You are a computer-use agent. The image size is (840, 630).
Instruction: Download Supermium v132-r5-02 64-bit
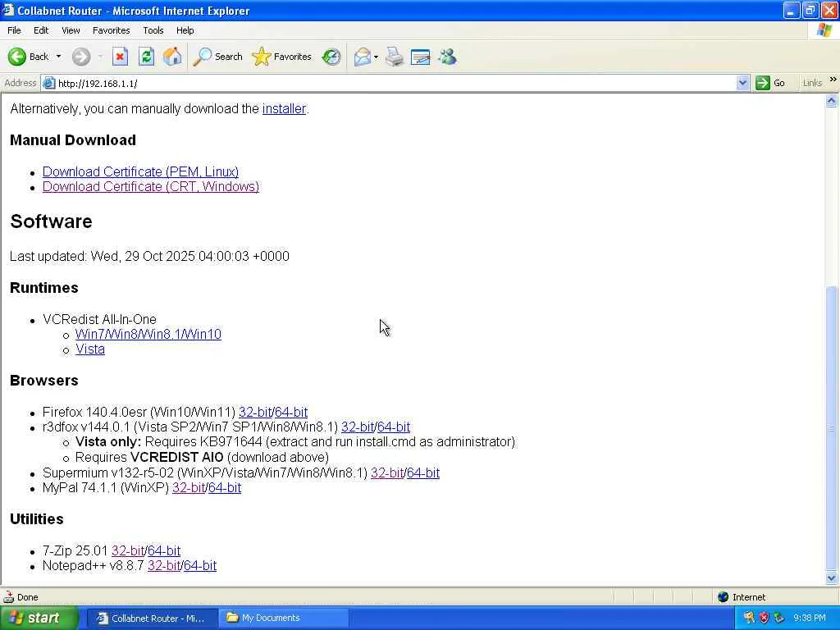click(x=422, y=473)
